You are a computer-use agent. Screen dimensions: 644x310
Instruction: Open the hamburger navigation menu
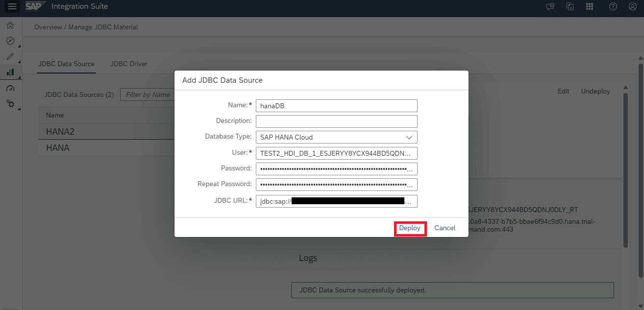tap(12, 6)
